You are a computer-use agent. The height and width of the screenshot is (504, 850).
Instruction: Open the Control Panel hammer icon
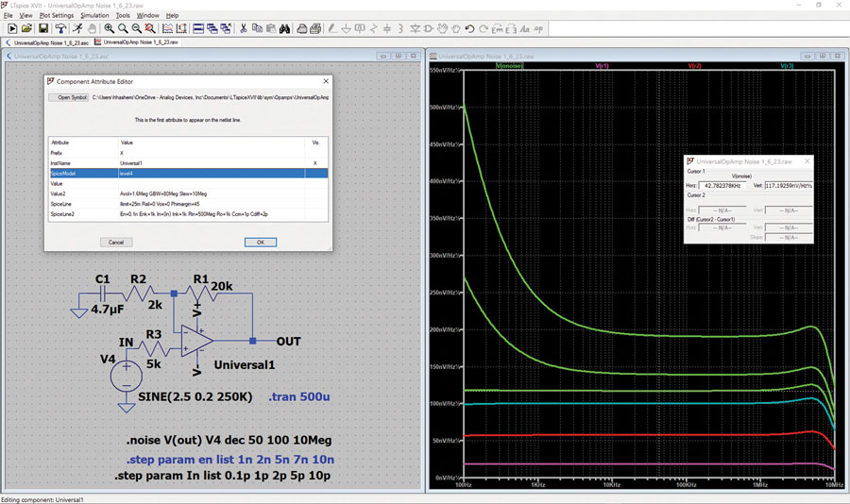pyautogui.click(x=60, y=28)
